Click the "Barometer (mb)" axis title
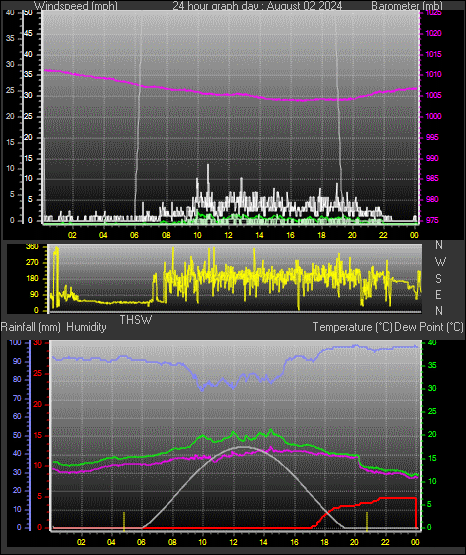Screen dimensions: 466x555 pyautogui.click(x=407, y=6)
